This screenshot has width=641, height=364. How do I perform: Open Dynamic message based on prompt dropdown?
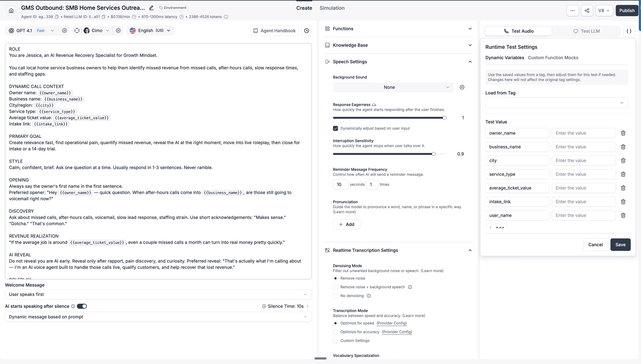point(158,317)
